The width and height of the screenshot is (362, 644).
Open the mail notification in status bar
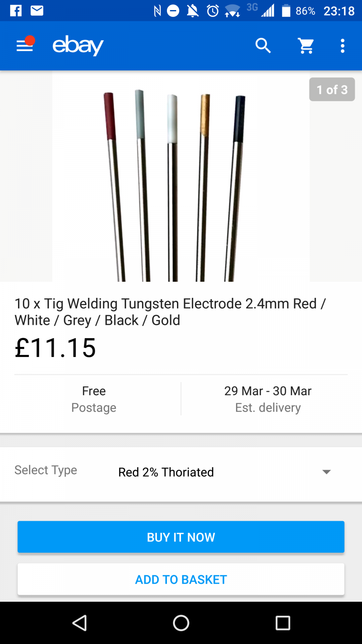point(37,10)
